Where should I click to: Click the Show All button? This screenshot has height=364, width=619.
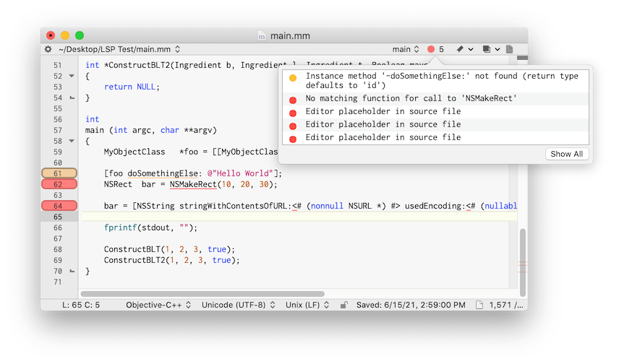566,154
